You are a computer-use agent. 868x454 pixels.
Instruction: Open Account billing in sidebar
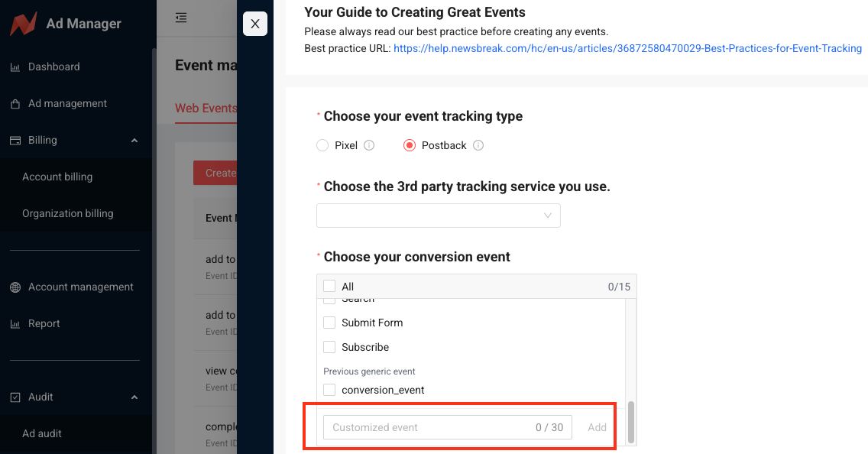click(57, 177)
